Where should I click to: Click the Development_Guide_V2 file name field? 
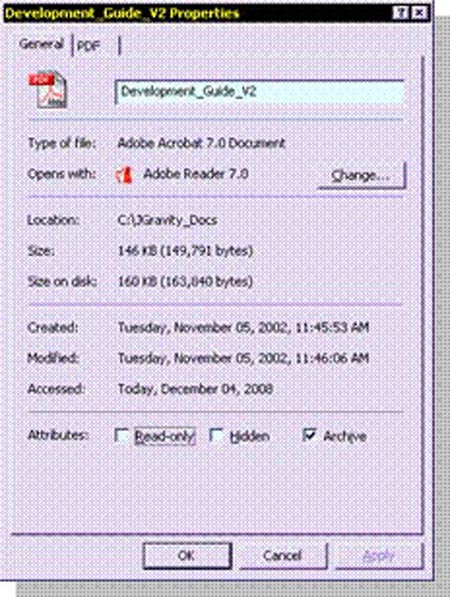(260, 92)
